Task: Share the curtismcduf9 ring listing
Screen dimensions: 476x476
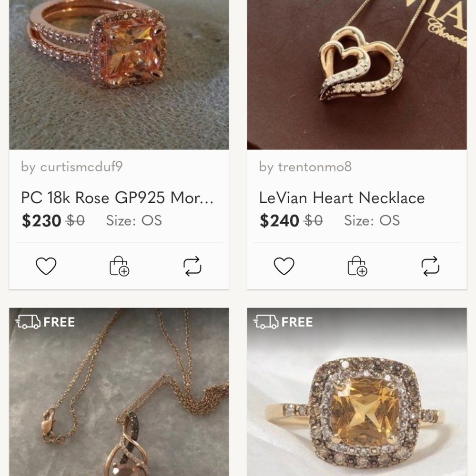Action: click(192, 266)
